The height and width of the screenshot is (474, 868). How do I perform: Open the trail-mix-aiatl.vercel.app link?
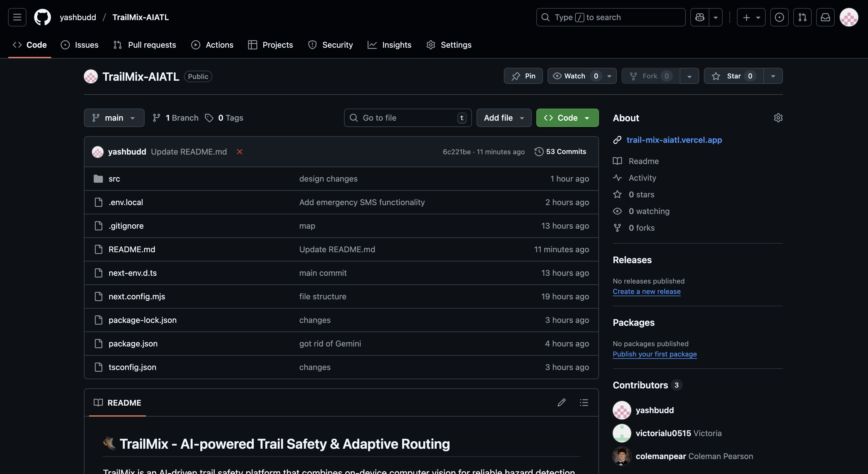(x=674, y=140)
